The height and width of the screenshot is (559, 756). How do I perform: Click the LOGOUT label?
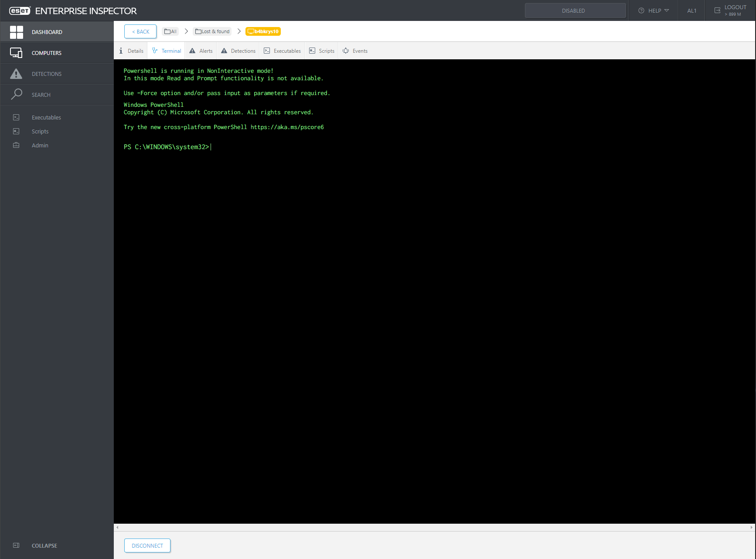736,7
